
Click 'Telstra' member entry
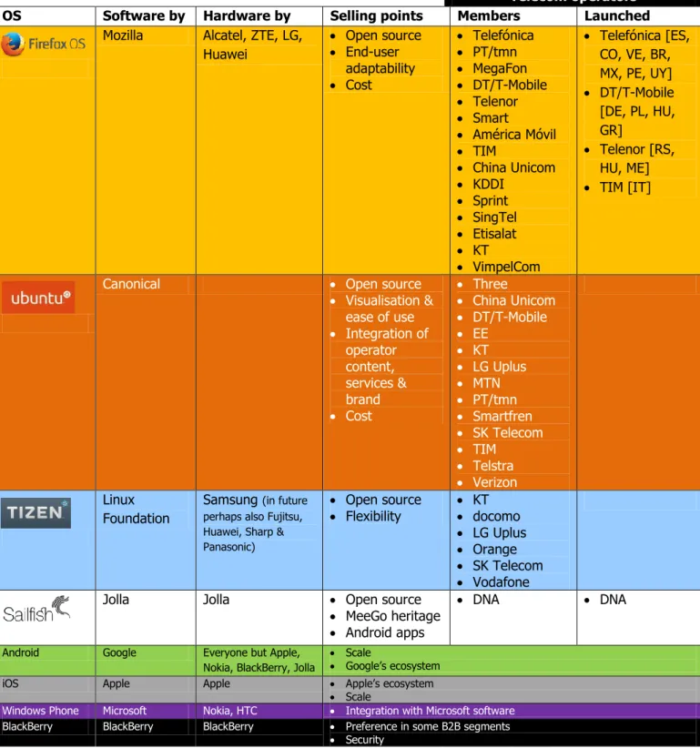coord(492,466)
